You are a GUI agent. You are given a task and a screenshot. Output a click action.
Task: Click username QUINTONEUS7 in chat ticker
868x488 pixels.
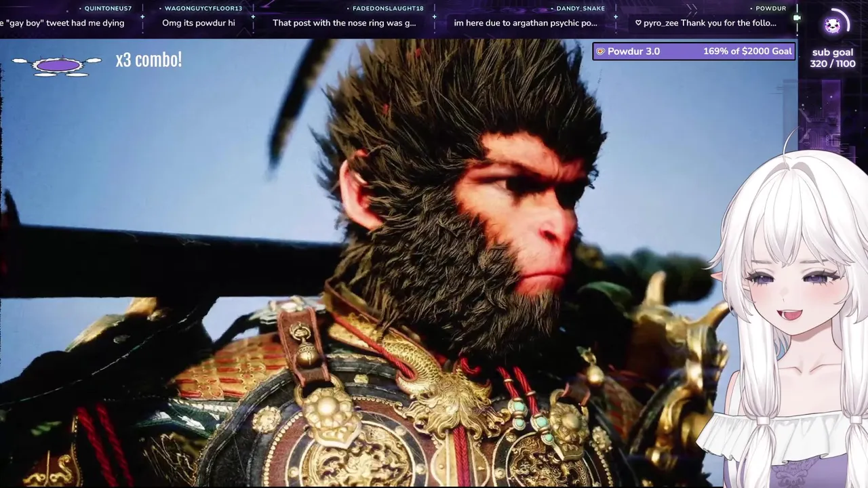click(x=108, y=8)
